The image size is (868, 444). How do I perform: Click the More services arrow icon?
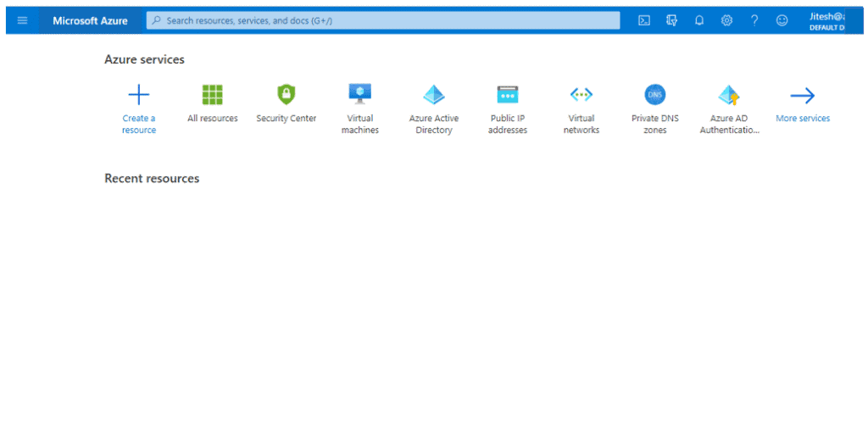tap(803, 95)
